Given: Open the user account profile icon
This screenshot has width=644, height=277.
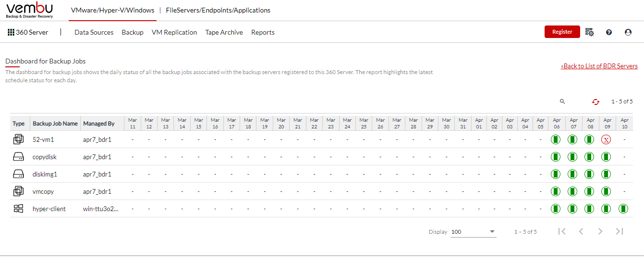Looking at the screenshot, I should point(628,32).
